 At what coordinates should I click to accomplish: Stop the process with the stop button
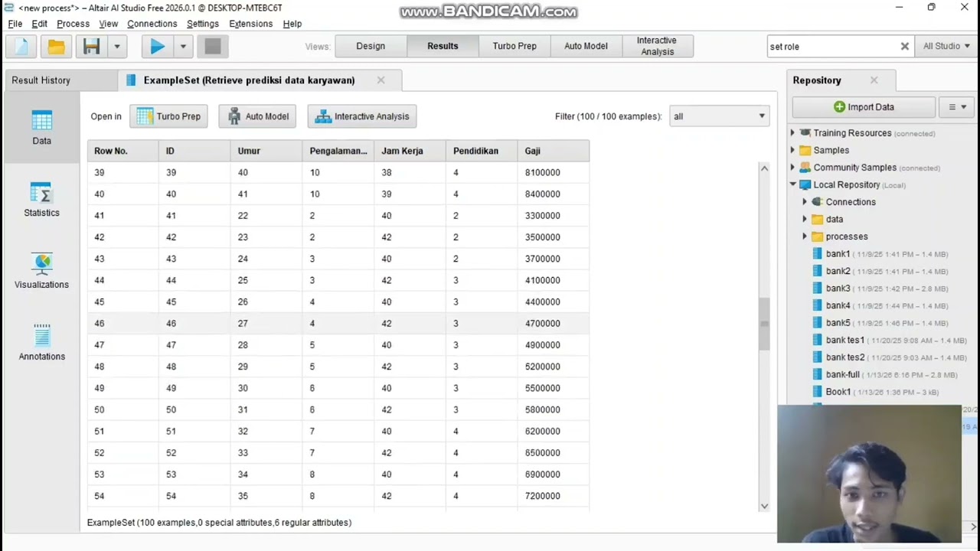[213, 47]
